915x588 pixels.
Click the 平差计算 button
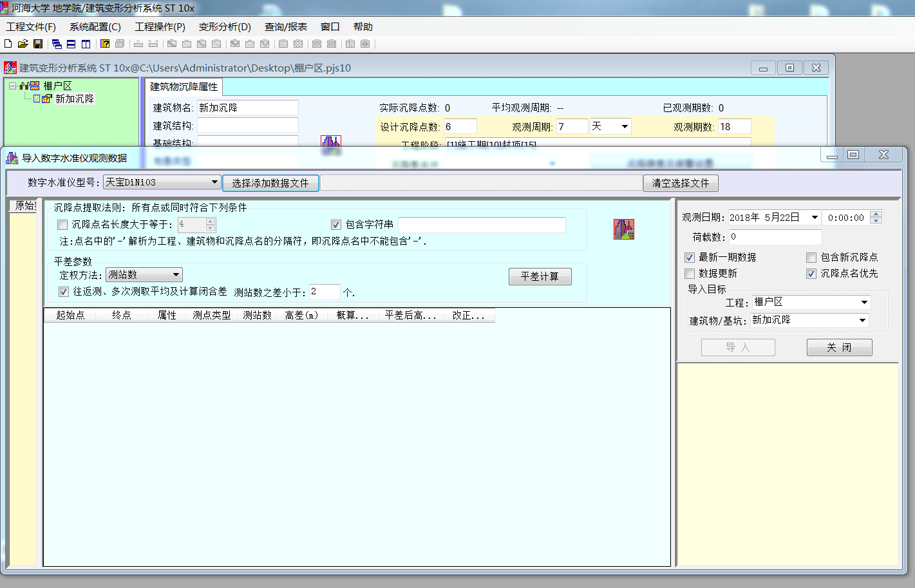(x=540, y=276)
